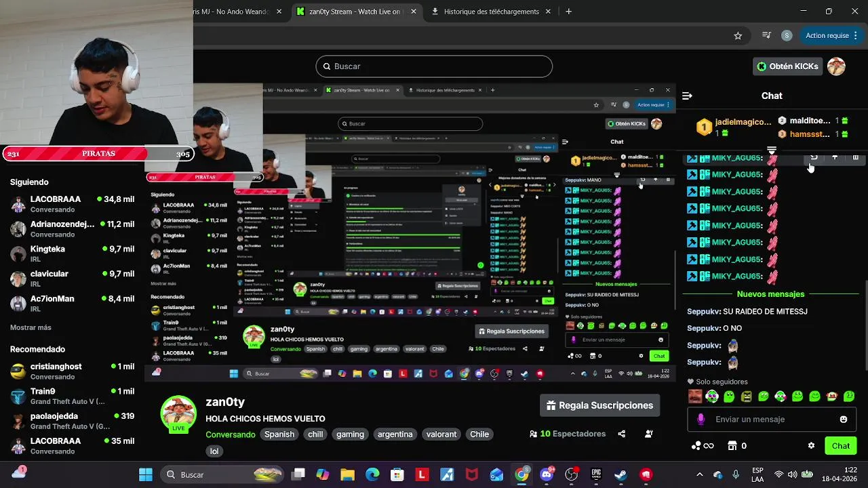Screen dimensions: 868x488
Task: Open Discord from taskbar
Action: click(x=547, y=474)
